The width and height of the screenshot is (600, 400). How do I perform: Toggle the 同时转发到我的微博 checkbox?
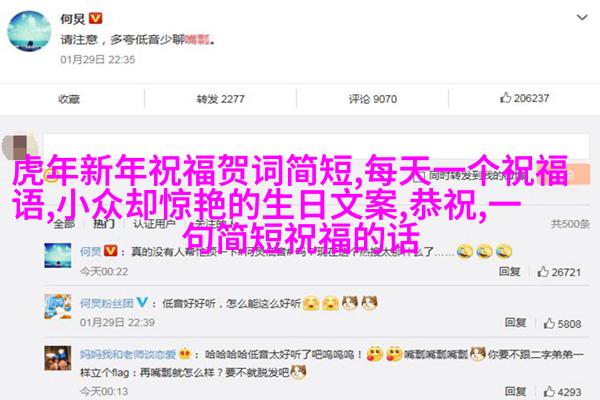coord(419,176)
